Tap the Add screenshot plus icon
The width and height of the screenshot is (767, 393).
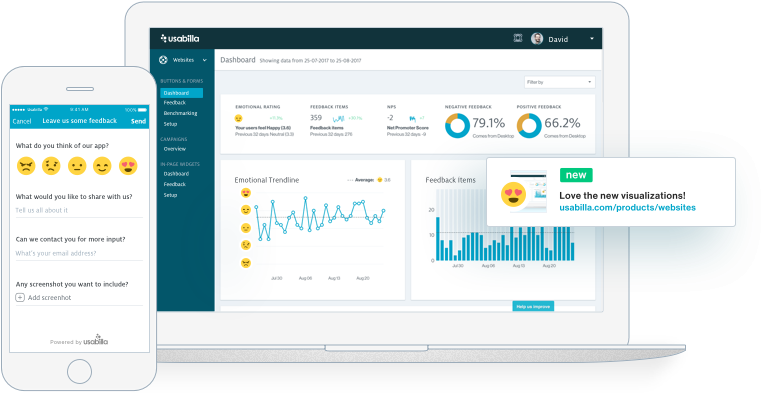20,297
